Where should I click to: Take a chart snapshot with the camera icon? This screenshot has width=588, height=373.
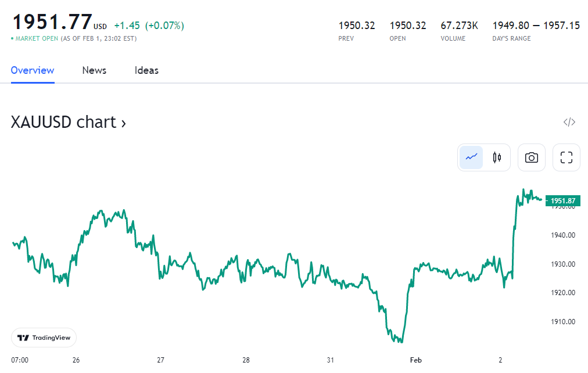[x=531, y=157]
